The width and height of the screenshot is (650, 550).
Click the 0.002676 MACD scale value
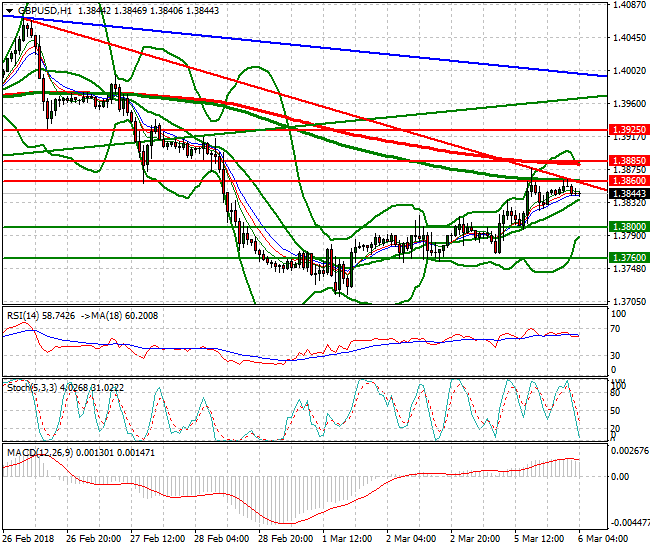[x=630, y=451]
